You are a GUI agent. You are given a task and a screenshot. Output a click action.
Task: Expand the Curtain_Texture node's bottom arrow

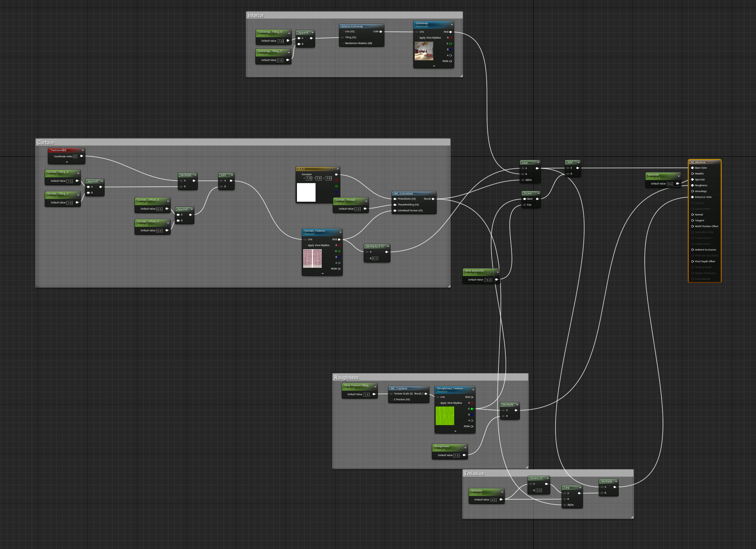(x=322, y=273)
